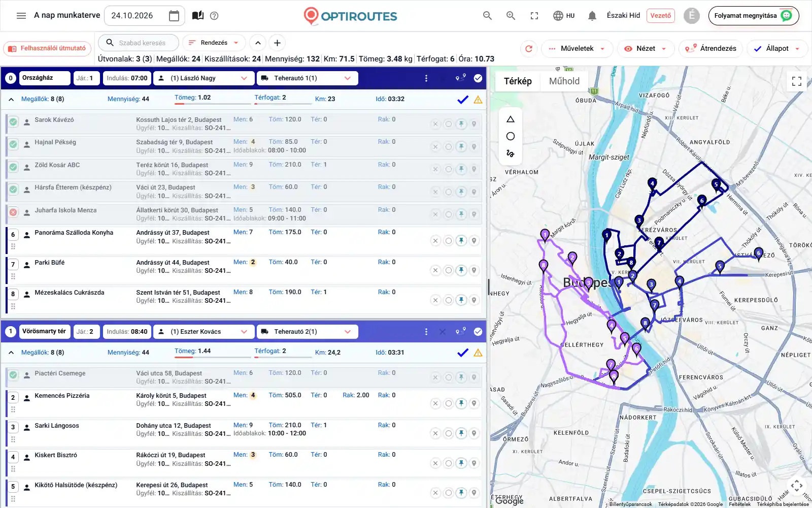812x508 pixels.
Task: Open the calendar date picker icon
Action: (174, 16)
